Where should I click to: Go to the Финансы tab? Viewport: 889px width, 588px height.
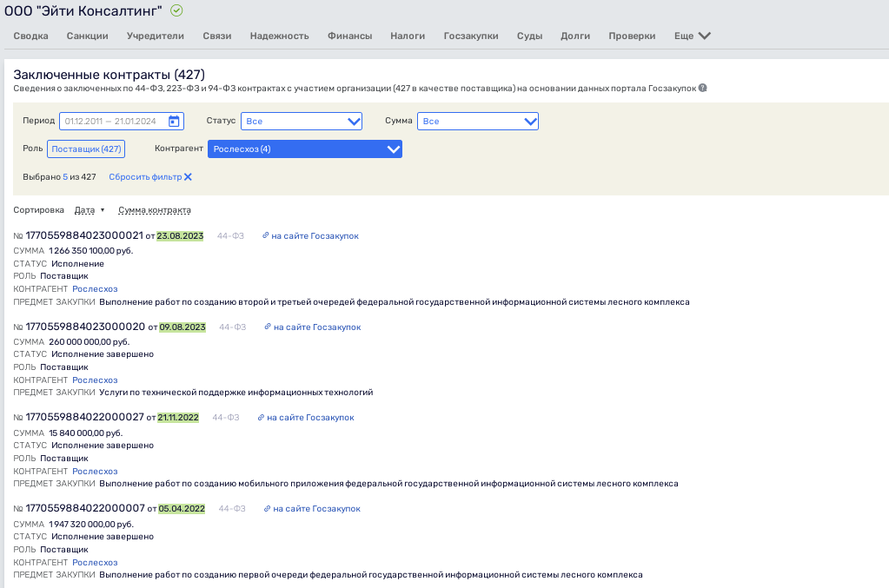pos(350,36)
